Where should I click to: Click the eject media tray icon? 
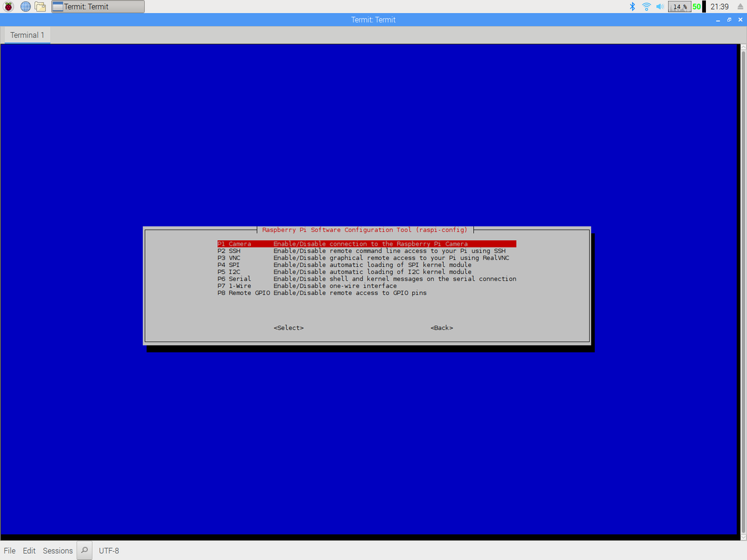click(x=740, y=7)
